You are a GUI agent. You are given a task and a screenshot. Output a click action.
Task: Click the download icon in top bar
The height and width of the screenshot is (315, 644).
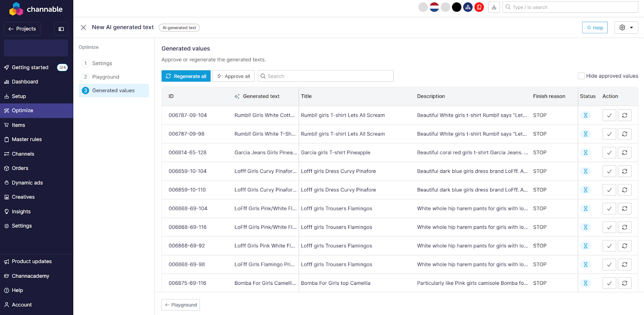pos(494,7)
